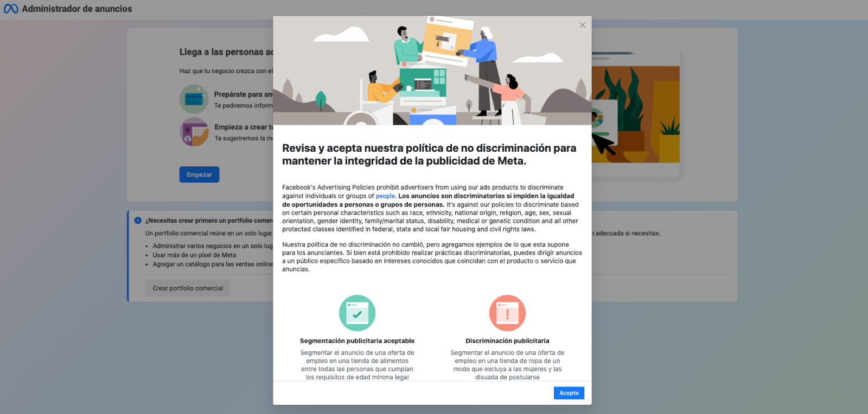Click the blue info icon beside portfolio question
Image resolution: width=868 pixels, height=414 pixels.
point(138,221)
